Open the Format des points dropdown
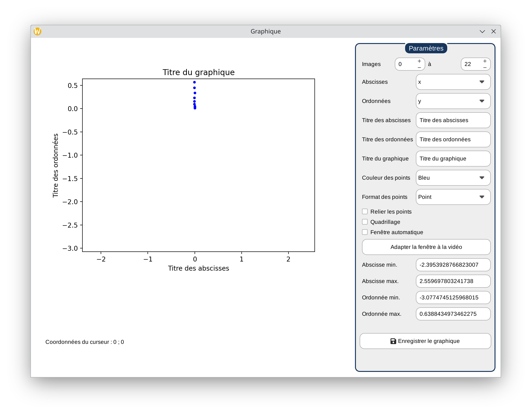Viewport: 532px width, 414px height. (453, 197)
